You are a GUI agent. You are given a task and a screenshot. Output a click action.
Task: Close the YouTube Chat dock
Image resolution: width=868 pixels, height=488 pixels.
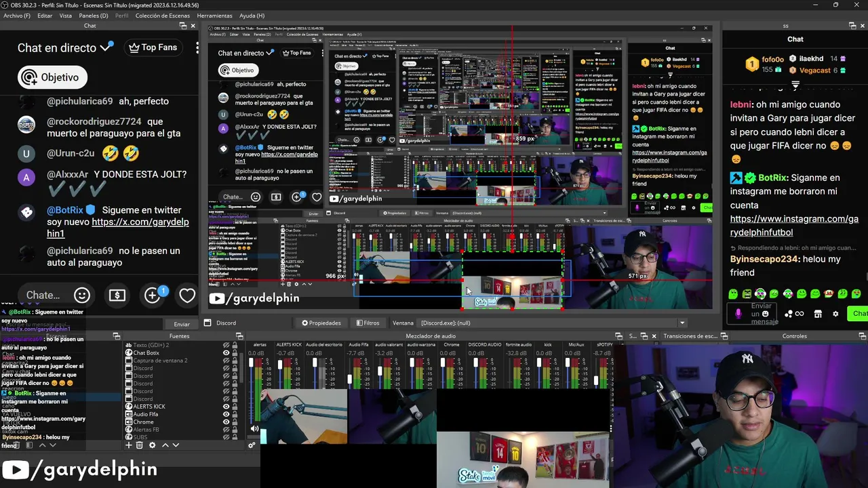pos(193,26)
